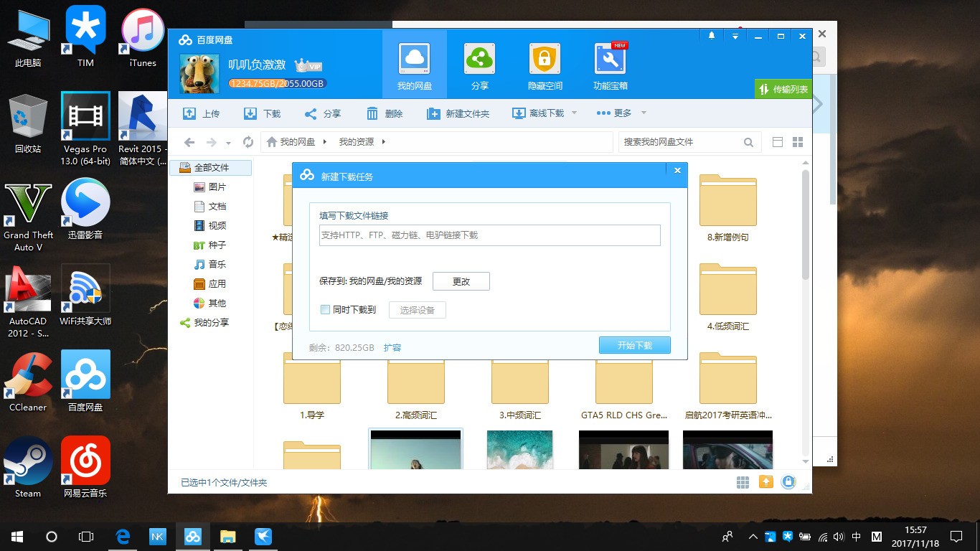The image size is (980, 551).
Task: Open the 隐藏空间 tab
Action: pyautogui.click(x=545, y=67)
